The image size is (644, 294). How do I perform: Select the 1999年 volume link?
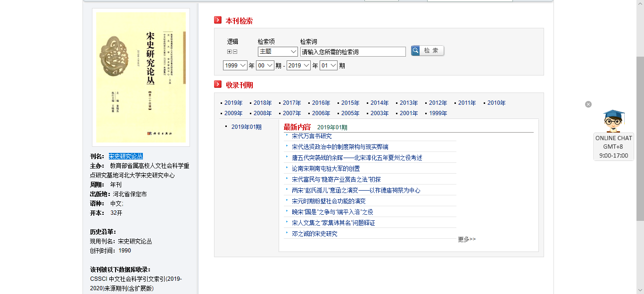tap(438, 113)
